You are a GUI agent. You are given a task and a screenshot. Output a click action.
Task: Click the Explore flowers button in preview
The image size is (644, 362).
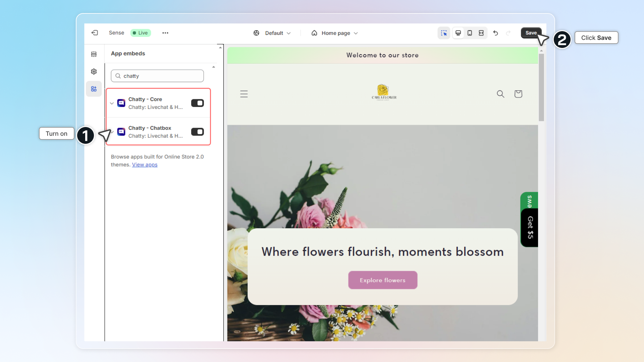[382, 280]
